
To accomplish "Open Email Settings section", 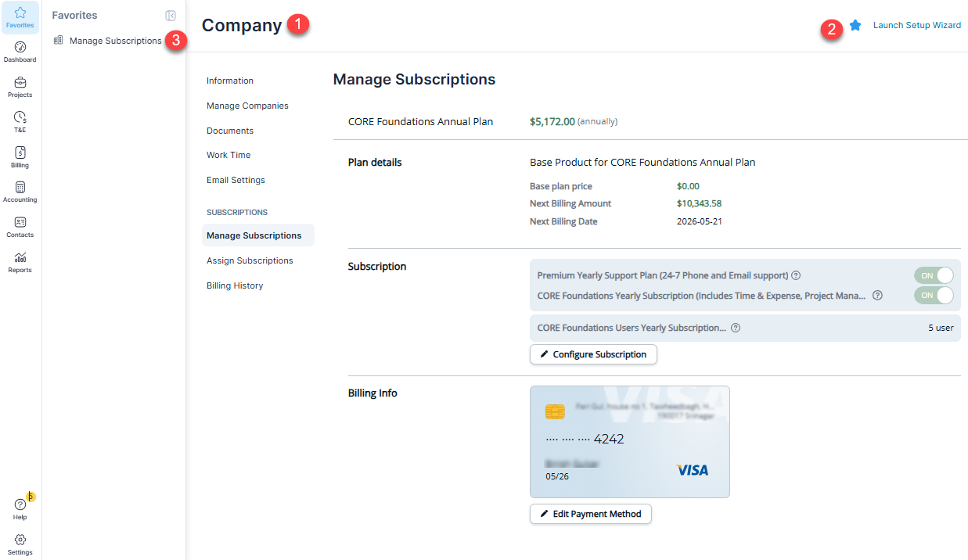I will [236, 180].
